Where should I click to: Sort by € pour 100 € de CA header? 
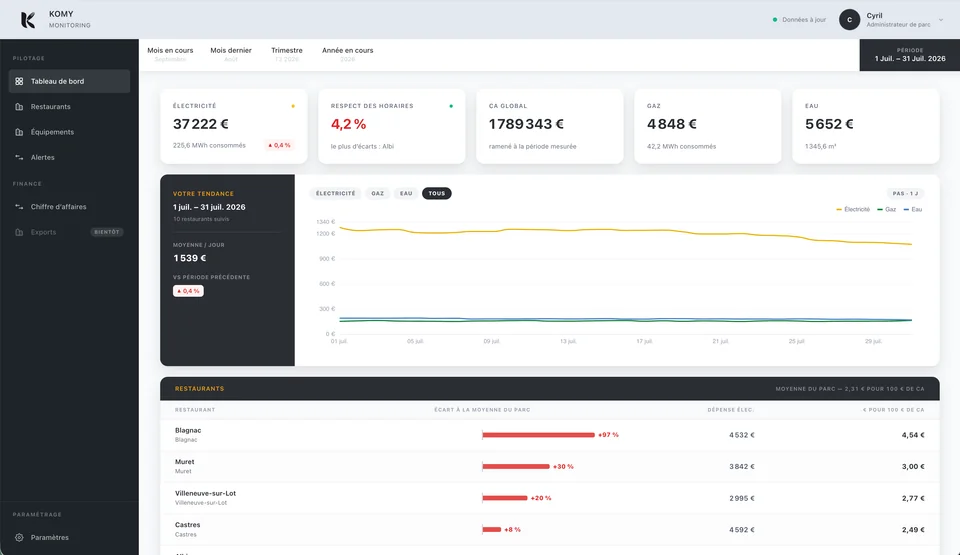click(893, 410)
